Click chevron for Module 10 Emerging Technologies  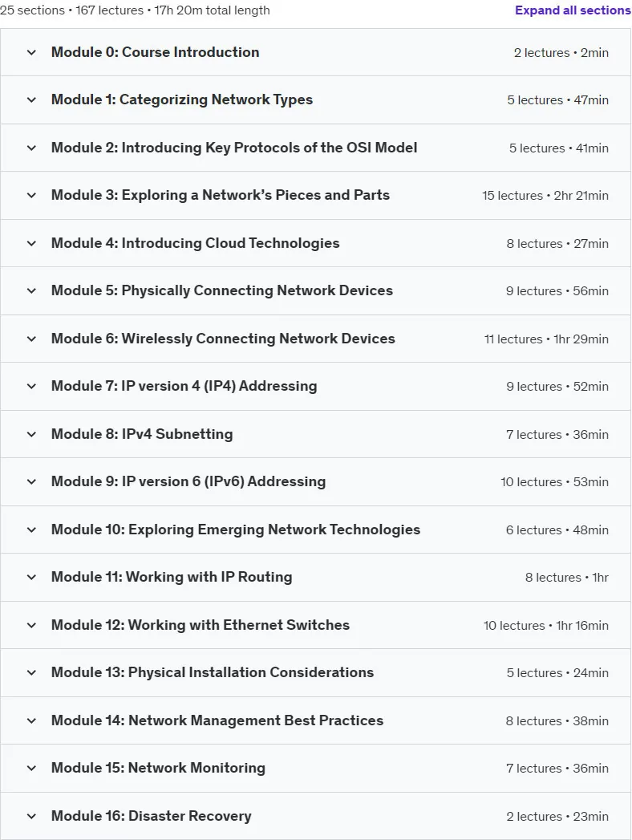(31, 530)
